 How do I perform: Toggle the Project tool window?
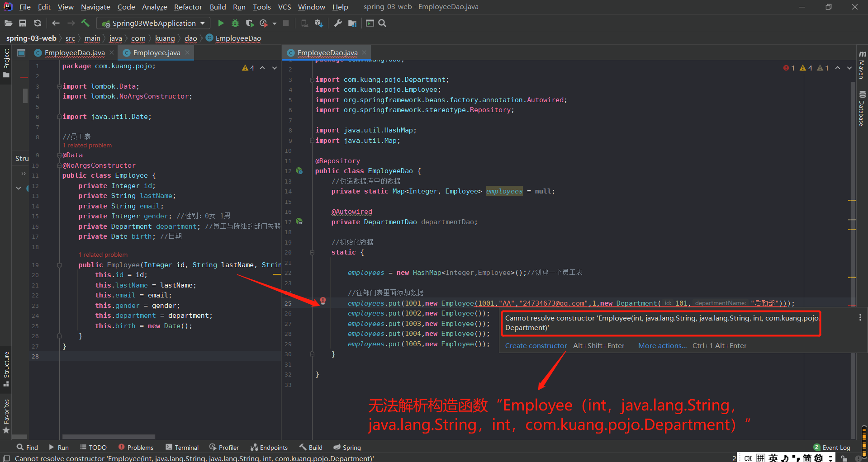[x=6, y=58]
